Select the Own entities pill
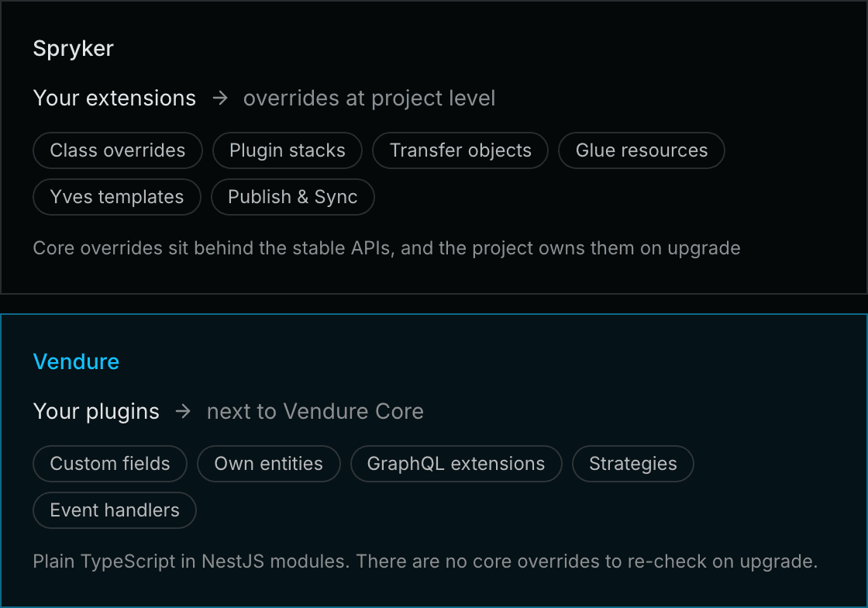Viewport: 868px width, 608px height. 268,464
